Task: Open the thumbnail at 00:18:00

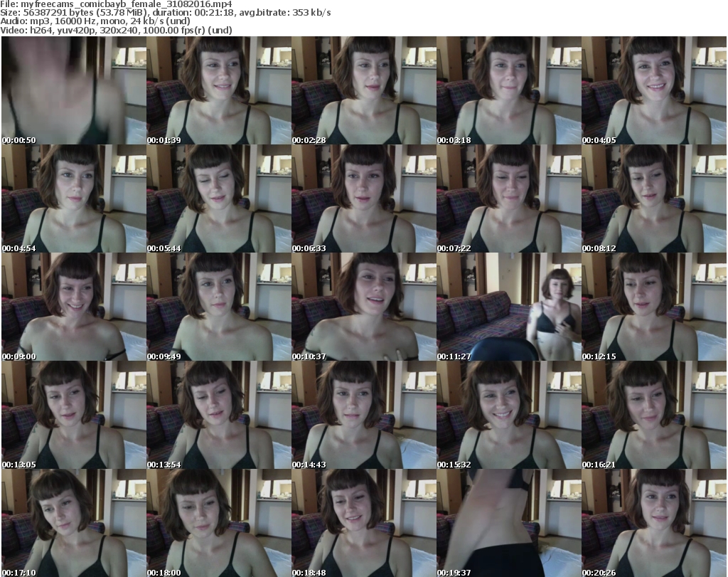Action: (x=219, y=523)
